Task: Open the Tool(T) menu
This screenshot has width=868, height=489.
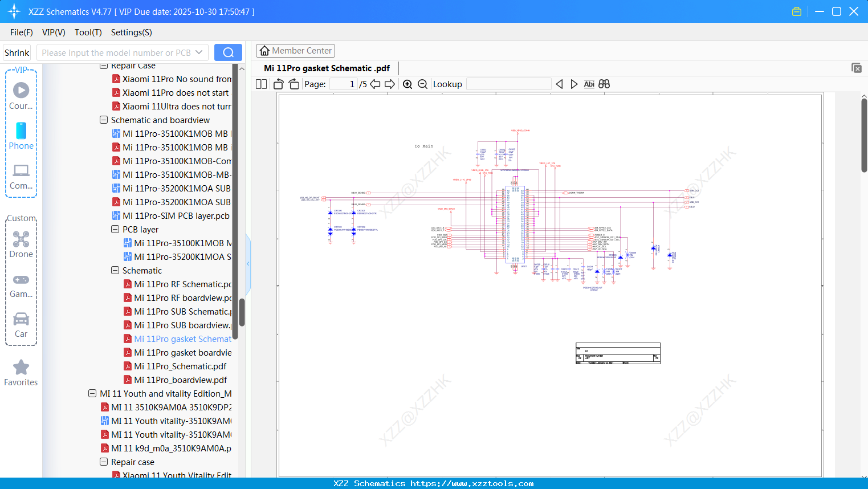Action: click(x=88, y=32)
